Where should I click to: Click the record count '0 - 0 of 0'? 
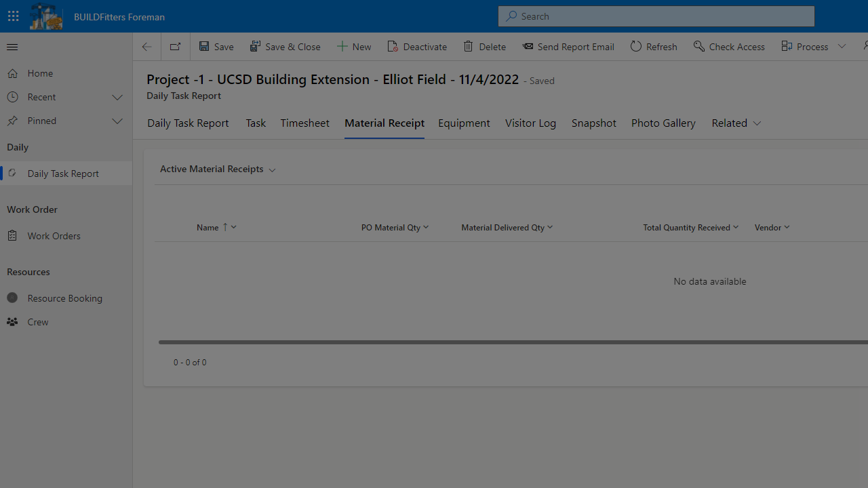click(x=190, y=363)
